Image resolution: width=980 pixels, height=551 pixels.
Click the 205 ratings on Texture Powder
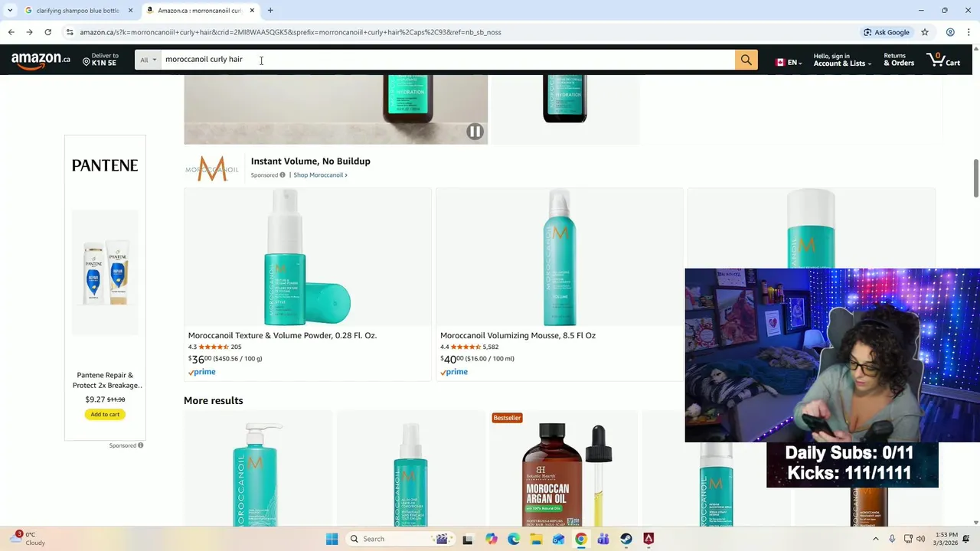point(236,347)
